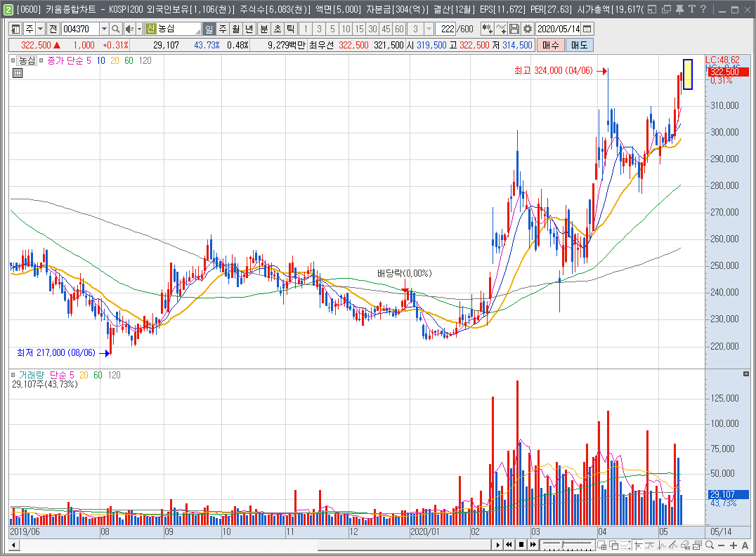Screen dimensions: 756x556
Task: Click the 전 button beside the stock code
Action: (x=53, y=29)
